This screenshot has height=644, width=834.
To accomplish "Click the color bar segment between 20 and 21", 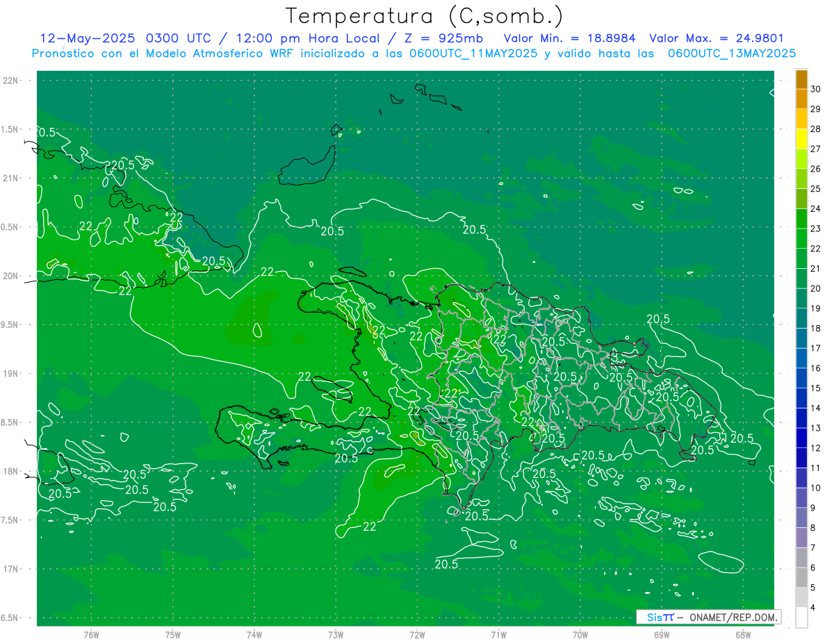I will 801,279.
